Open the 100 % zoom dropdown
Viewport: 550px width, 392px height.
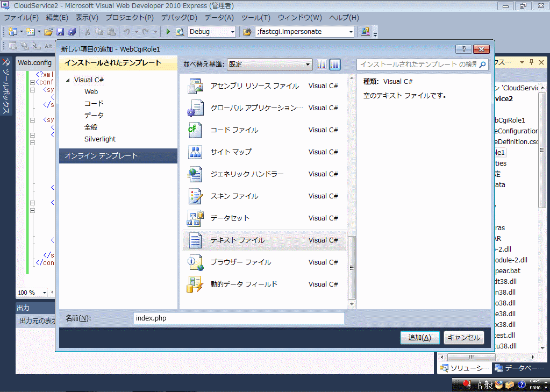pyautogui.click(x=45, y=293)
